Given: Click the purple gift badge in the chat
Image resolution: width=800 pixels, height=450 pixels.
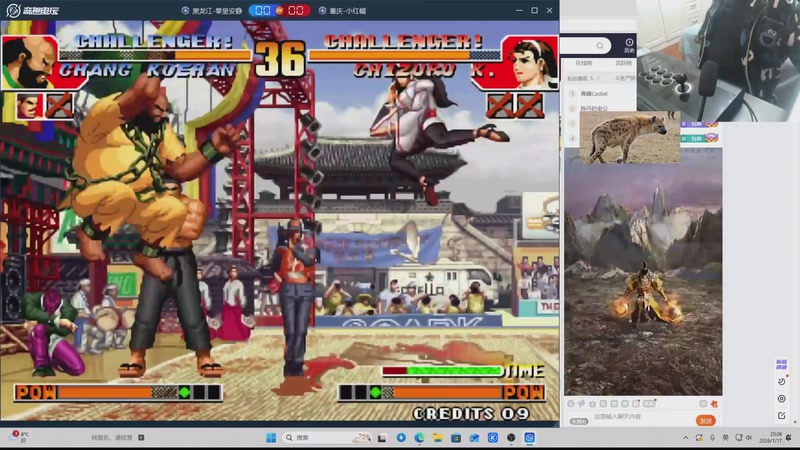Looking at the screenshot, I should [x=701, y=124].
